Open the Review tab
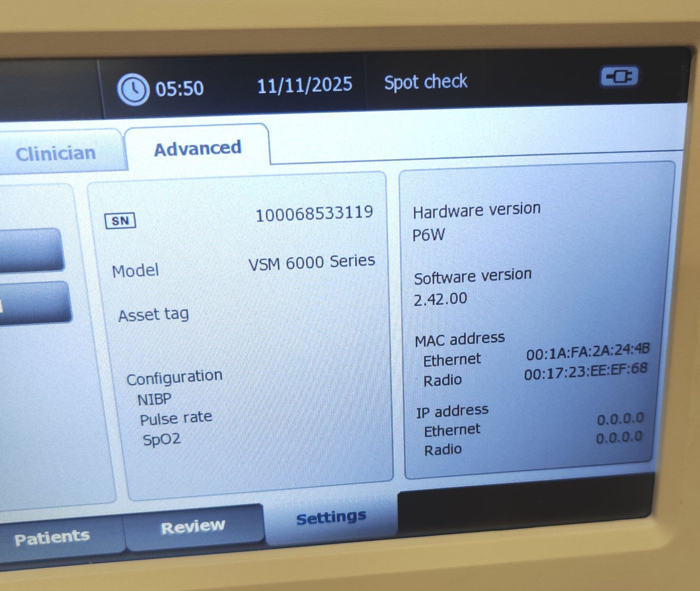 (193, 526)
